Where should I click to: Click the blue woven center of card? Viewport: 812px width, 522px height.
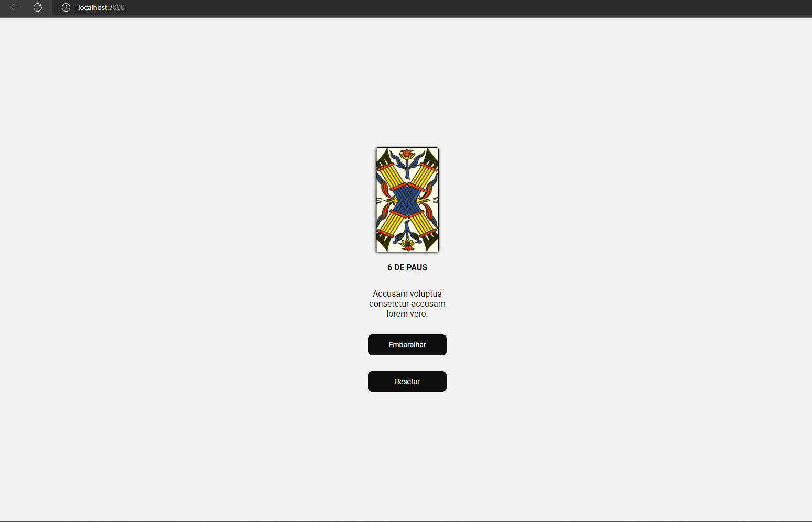pos(407,200)
